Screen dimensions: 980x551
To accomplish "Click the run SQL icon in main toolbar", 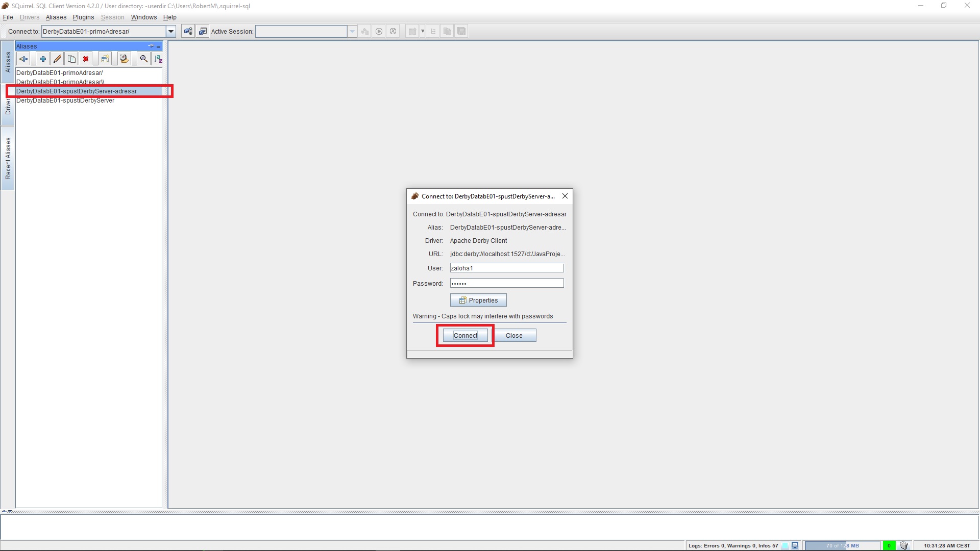I will click(378, 31).
